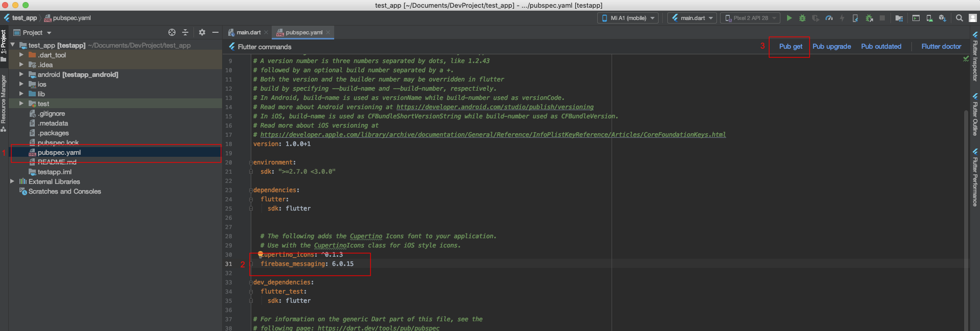This screenshot has height=331, width=980.
Task: Expand the .idea folder
Action: click(21, 65)
